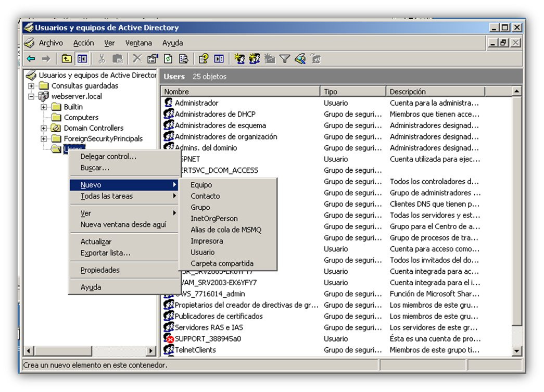Sort by the Tipo column header
This screenshot has width=544, height=392.
pos(353,92)
